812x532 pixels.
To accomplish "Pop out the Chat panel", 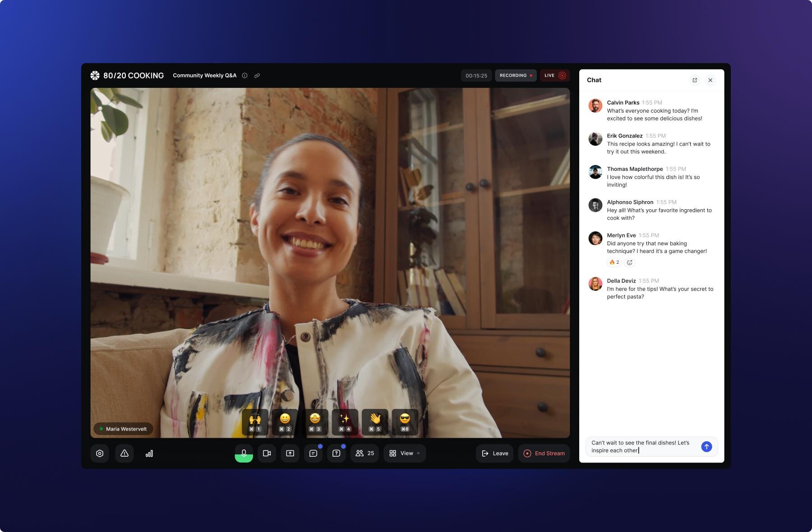I will point(695,80).
